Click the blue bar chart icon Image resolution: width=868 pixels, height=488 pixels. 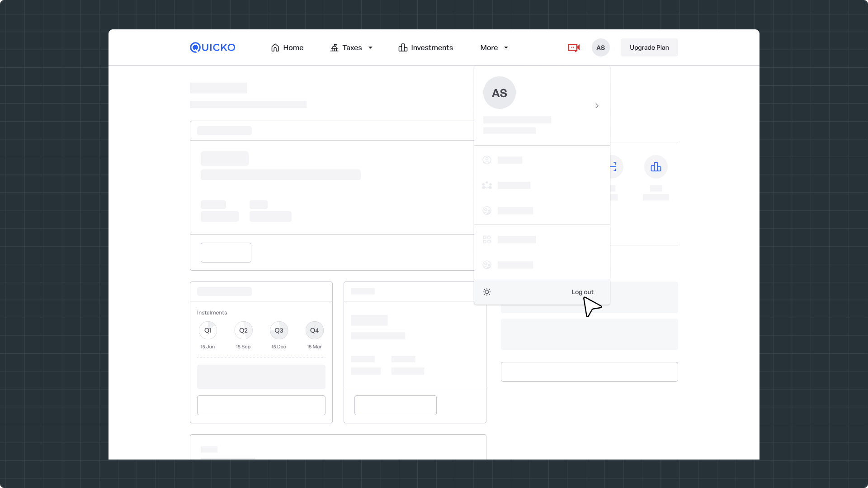[656, 167]
